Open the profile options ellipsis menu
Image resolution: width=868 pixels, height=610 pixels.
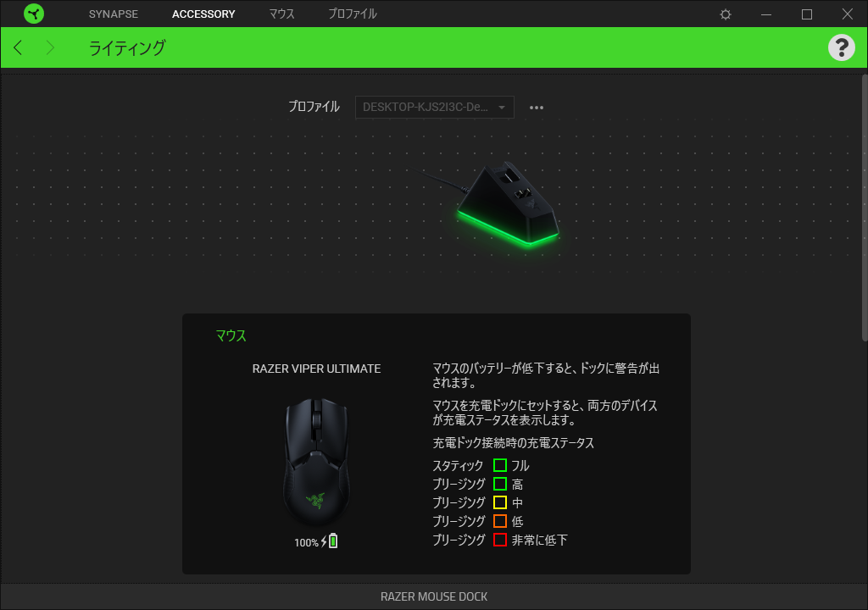(x=537, y=108)
